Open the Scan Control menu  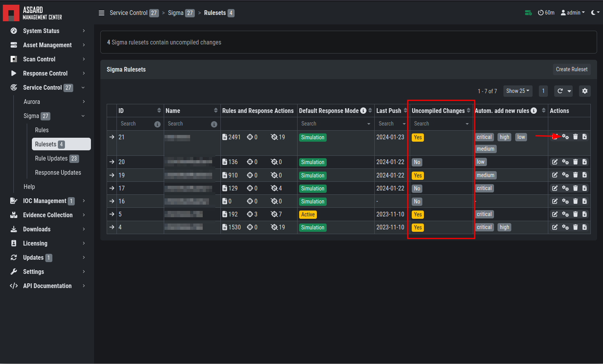(48, 59)
